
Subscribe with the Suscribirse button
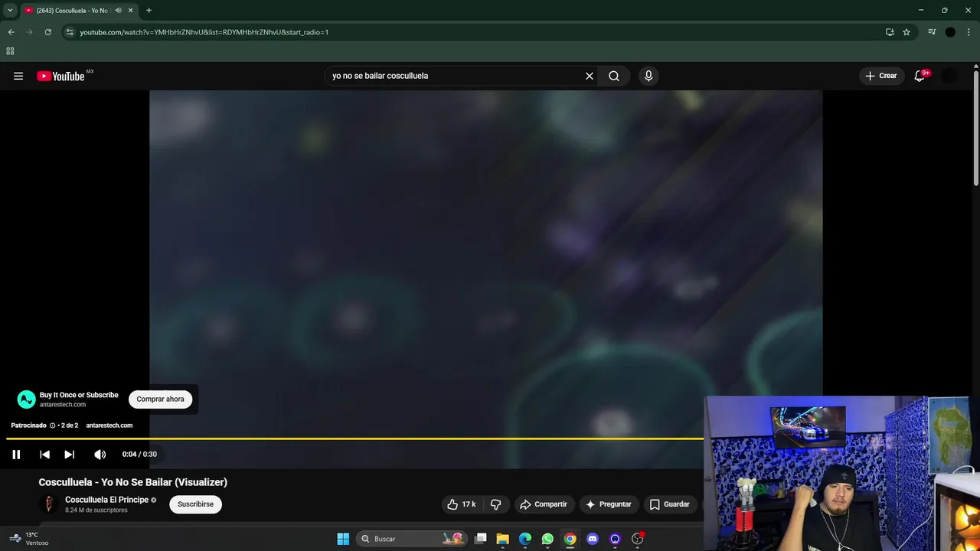195,504
